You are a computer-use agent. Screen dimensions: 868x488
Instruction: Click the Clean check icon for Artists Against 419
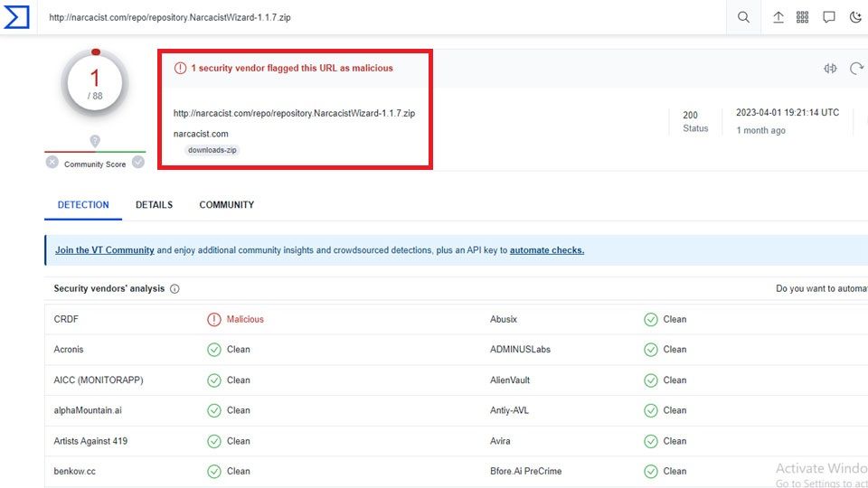click(x=213, y=441)
